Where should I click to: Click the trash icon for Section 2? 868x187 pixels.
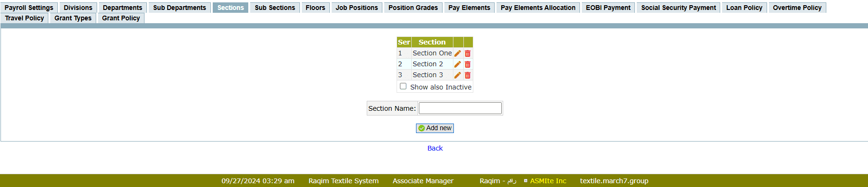click(x=468, y=64)
